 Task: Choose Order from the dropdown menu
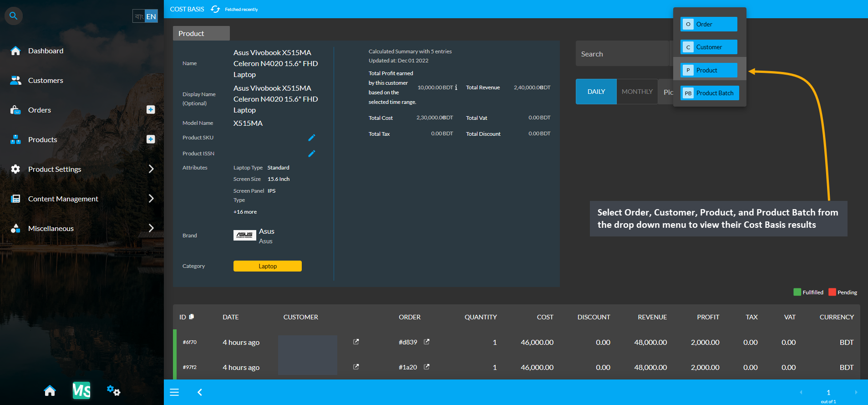pos(709,24)
